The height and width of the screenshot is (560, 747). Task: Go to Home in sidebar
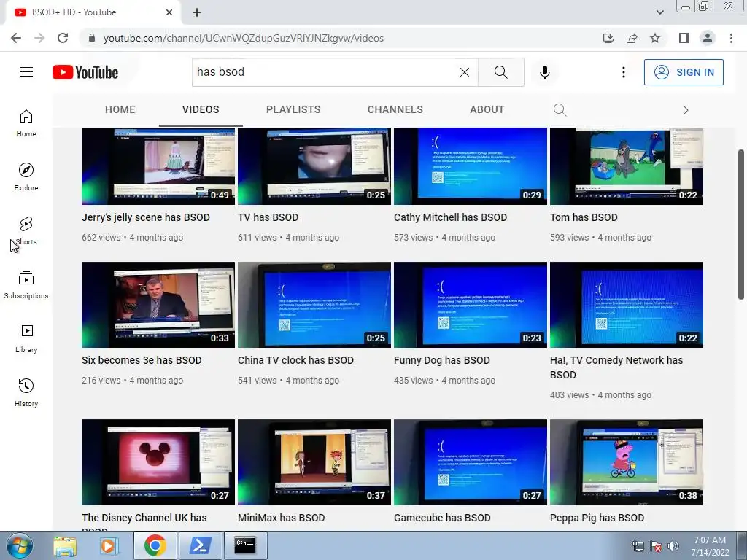click(26, 123)
